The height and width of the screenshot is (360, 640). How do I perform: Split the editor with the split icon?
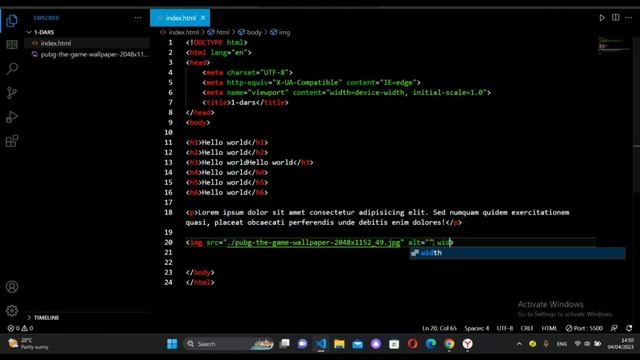[x=616, y=18]
